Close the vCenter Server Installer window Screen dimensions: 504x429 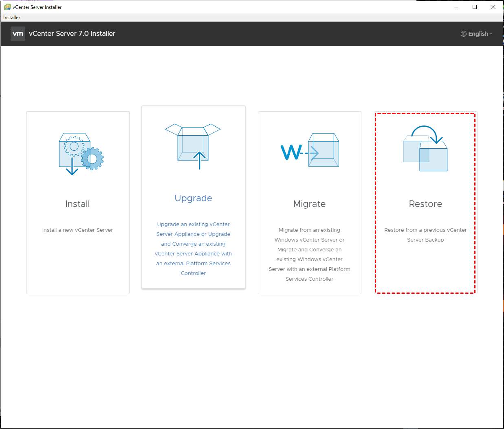493,7
